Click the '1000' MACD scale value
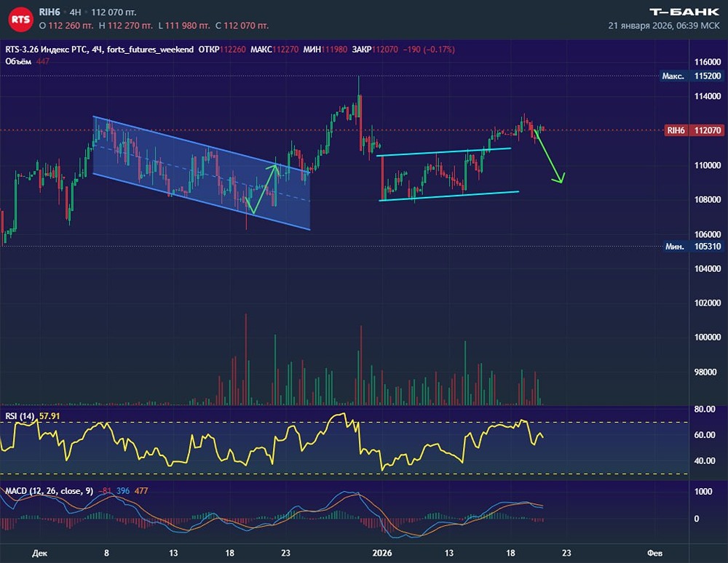Image resolution: width=728 pixels, height=563 pixels. (x=703, y=492)
